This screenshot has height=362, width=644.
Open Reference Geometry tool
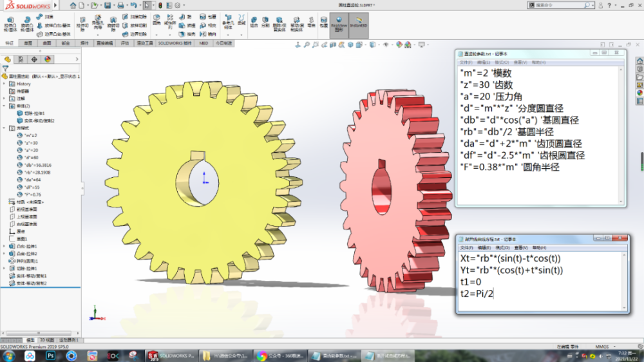click(x=228, y=22)
